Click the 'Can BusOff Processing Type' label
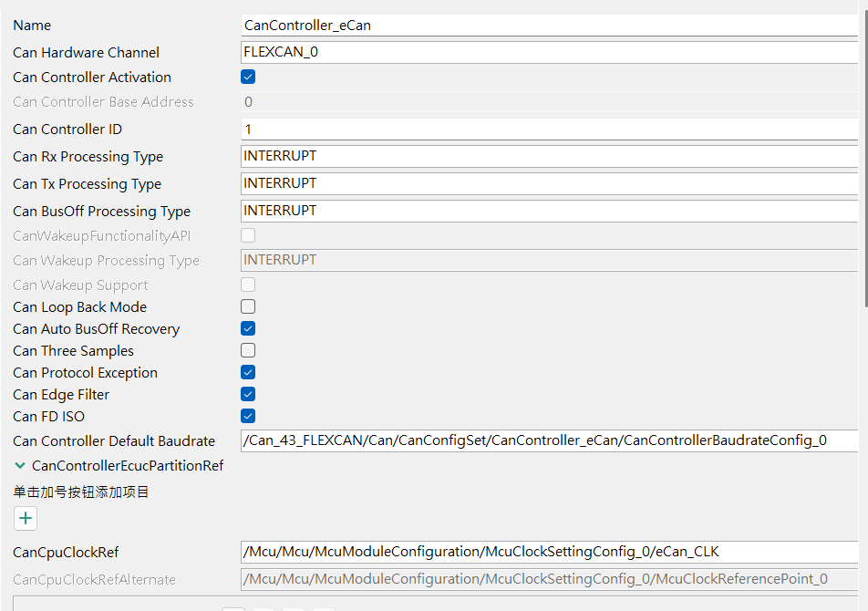 (102, 212)
